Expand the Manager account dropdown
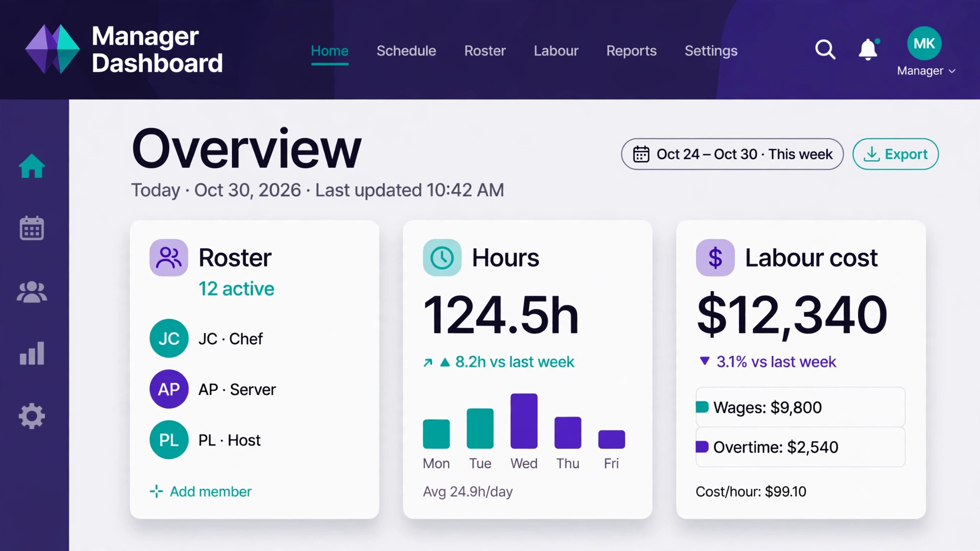The width and height of the screenshot is (980, 551). click(926, 71)
